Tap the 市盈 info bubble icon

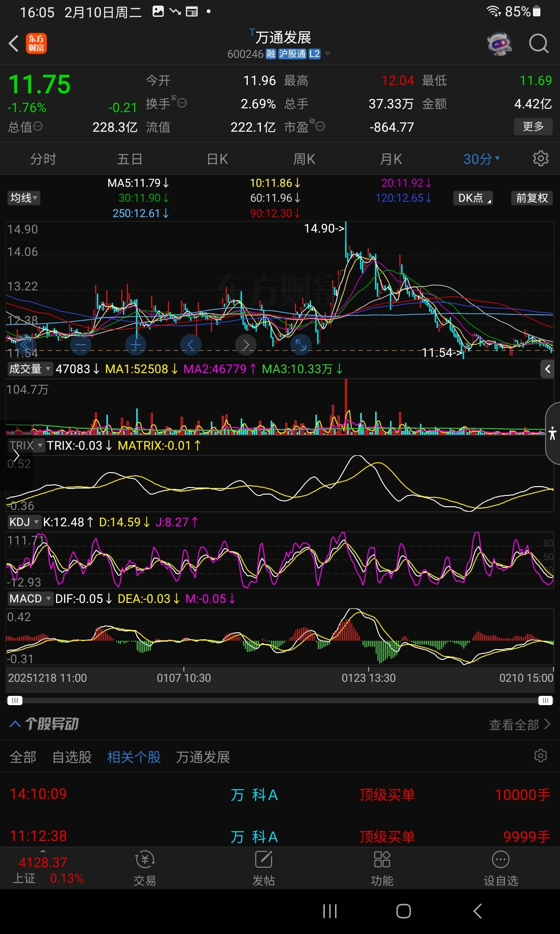point(320,126)
